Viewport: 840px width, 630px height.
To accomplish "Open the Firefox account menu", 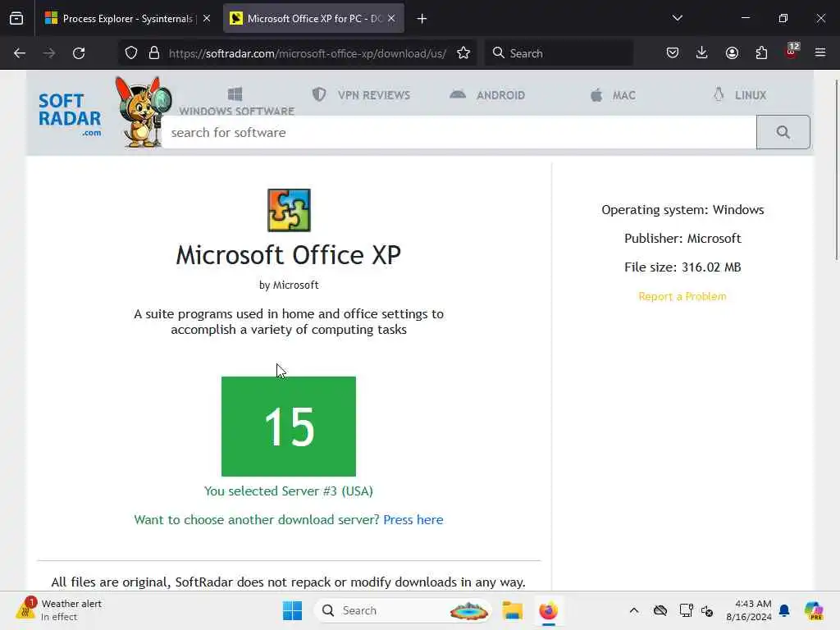I will tap(732, 53).
